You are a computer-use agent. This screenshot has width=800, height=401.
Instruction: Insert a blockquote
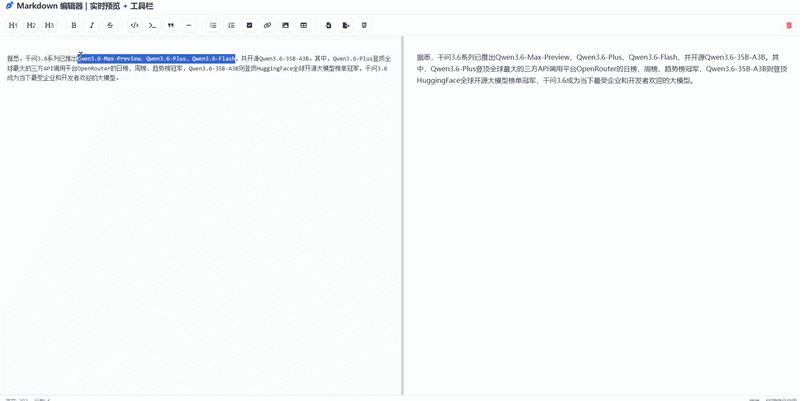coord(171,25)
